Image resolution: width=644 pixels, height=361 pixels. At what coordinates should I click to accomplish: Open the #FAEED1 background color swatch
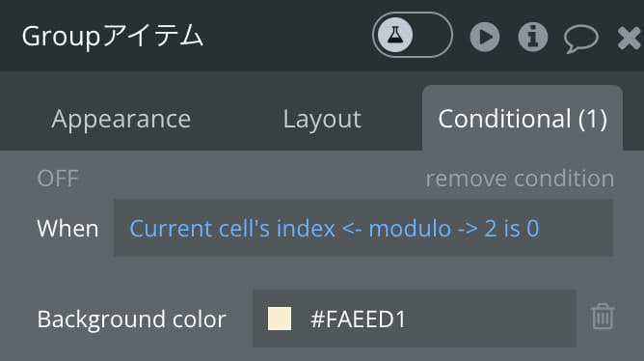[x=280, y=319]
